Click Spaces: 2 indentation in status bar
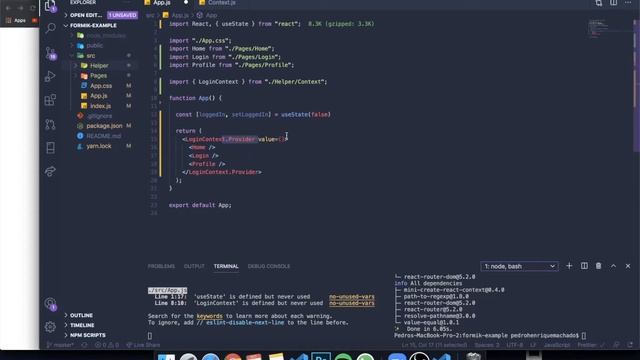 [487, 345]
